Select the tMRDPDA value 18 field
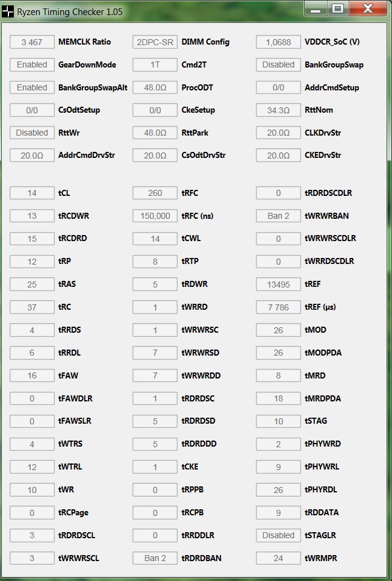 (x=278, y=399)
